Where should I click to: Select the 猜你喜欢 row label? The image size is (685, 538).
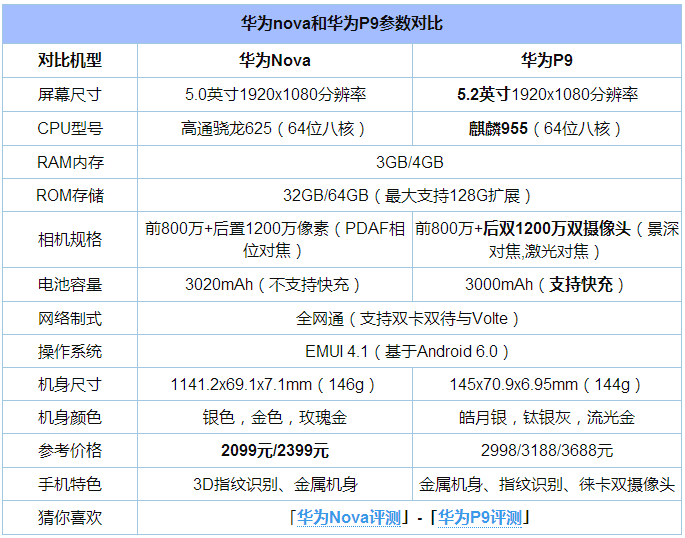[x=70, y=518]
